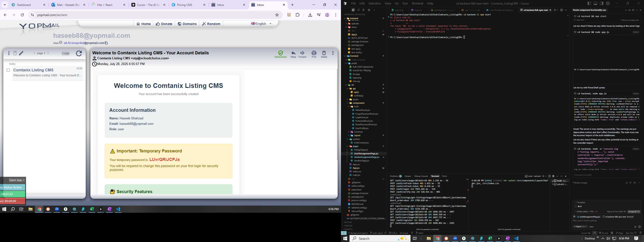This screenshot has height=242, width=644.
Task: Split the editor right from the tab bar
Action: pyautogui.click(x=562, y=10)
